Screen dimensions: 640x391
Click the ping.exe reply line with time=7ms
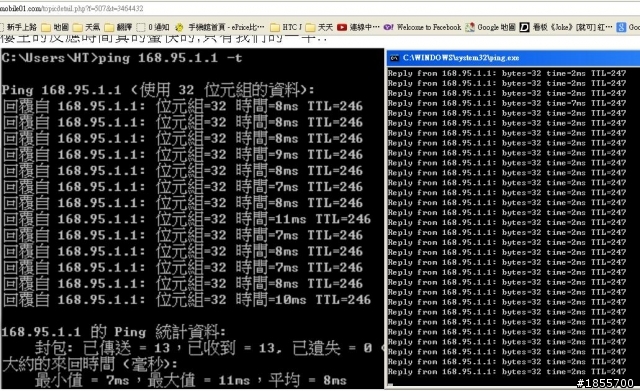[x=507, y=103]
